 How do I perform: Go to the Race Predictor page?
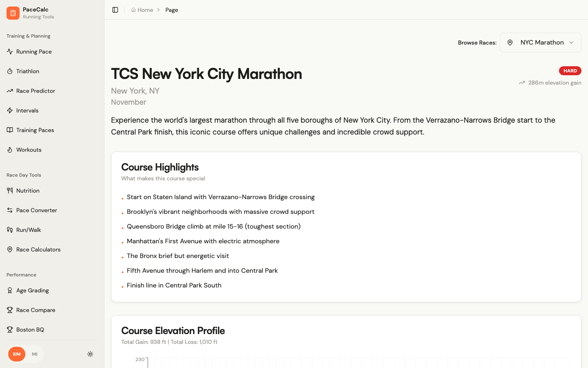click(52, 91)
